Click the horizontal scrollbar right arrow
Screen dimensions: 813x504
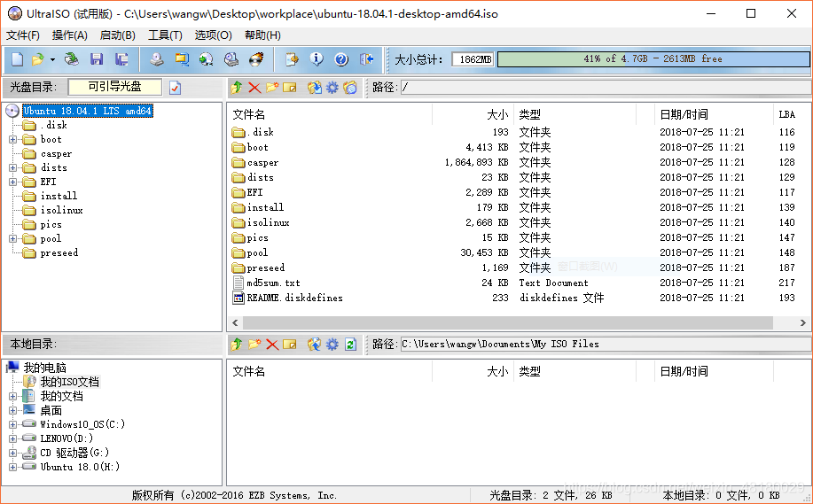click(802, 322)
